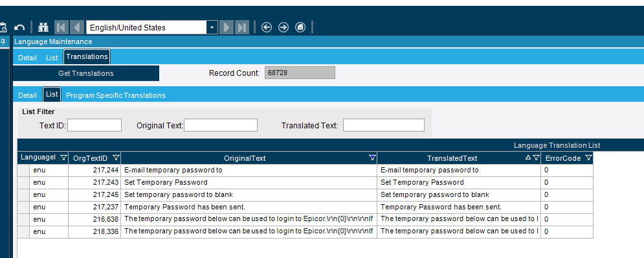The width and height of the screenshot is (644, 258).
Task: Focus the Text ID filter field
Action: pyautogui.click(x=94, y=125)
